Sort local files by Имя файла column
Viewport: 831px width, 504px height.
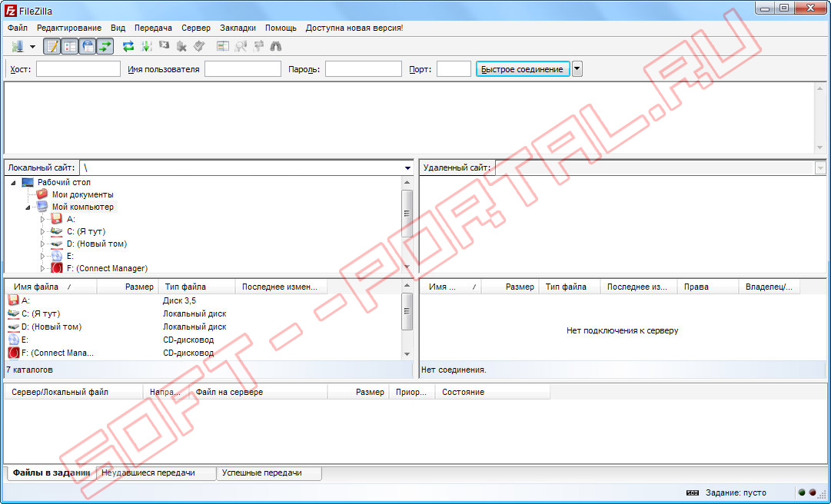click(52, 287)
